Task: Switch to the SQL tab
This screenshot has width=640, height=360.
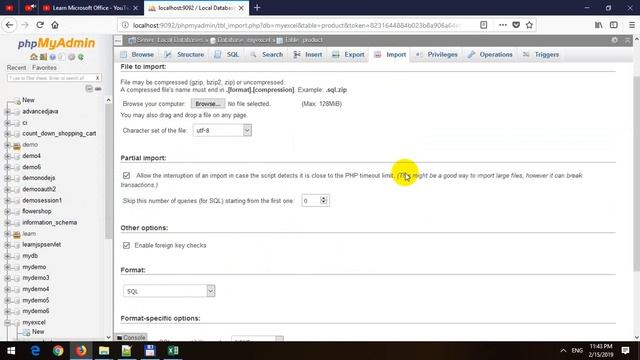Action: pos(227,55)
